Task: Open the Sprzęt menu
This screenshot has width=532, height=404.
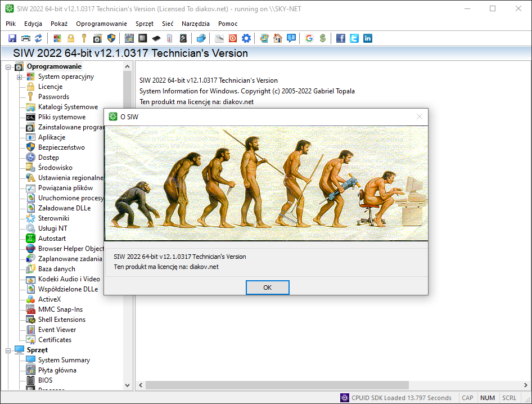Action: click(145, 24)
